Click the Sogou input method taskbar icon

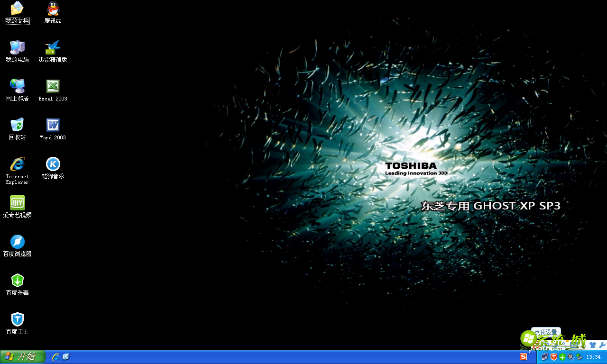pos(524,357)
